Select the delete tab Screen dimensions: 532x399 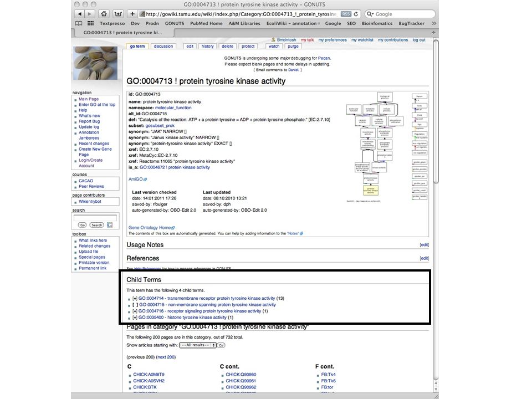[227, 46]
